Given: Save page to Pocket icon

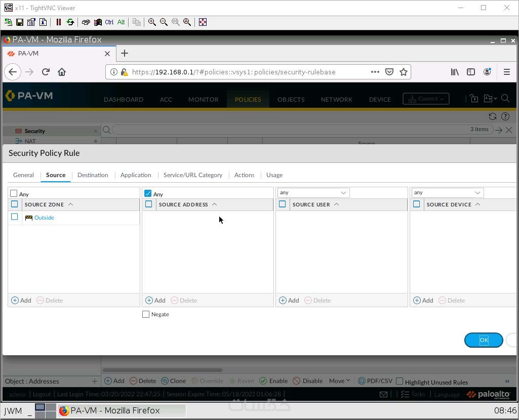Looking at the screenshot, I should coord(389,72).
